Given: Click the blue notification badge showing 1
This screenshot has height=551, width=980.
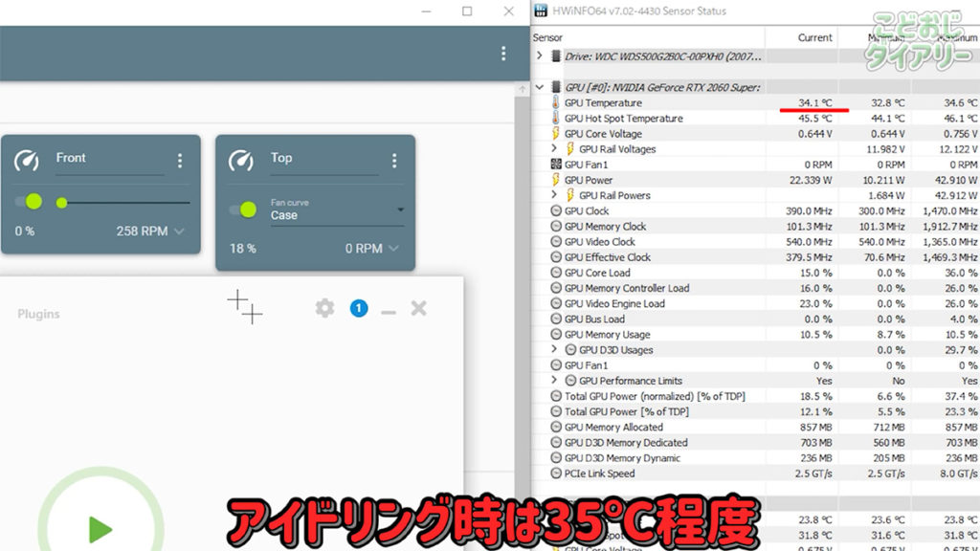Looking at the screenshot, I should point(359,308).
